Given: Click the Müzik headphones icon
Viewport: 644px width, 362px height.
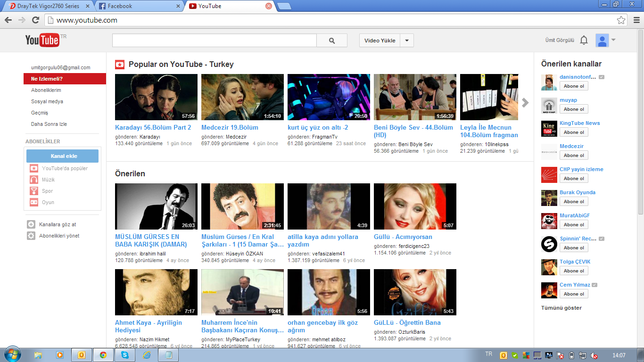Looking at the screenshot, I should 34,180.
